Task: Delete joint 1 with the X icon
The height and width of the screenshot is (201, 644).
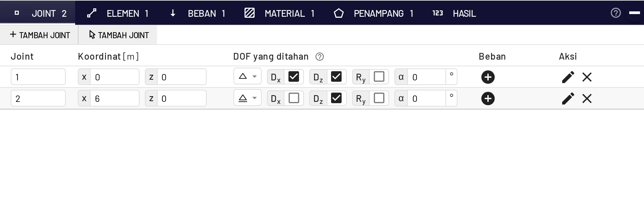Action: (587, 77)
